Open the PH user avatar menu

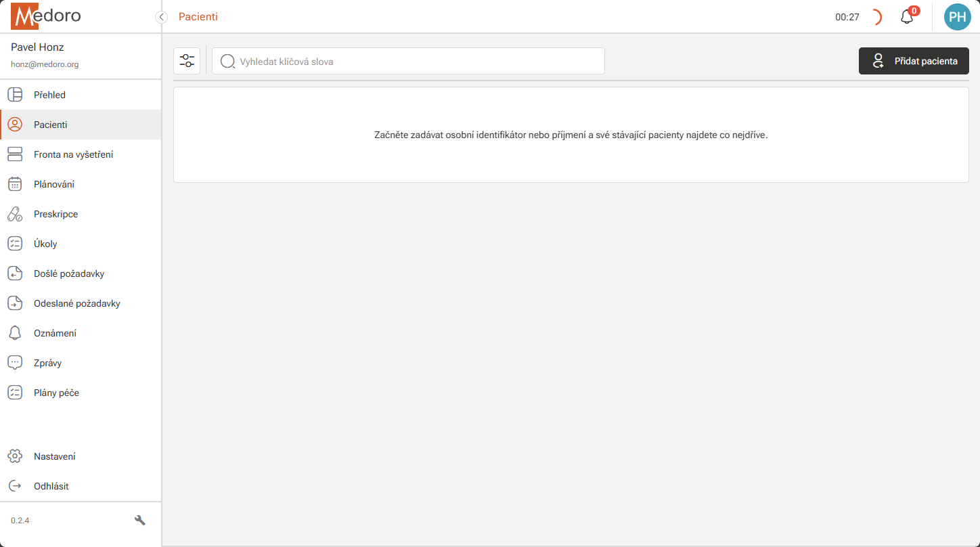pos(957,17)
